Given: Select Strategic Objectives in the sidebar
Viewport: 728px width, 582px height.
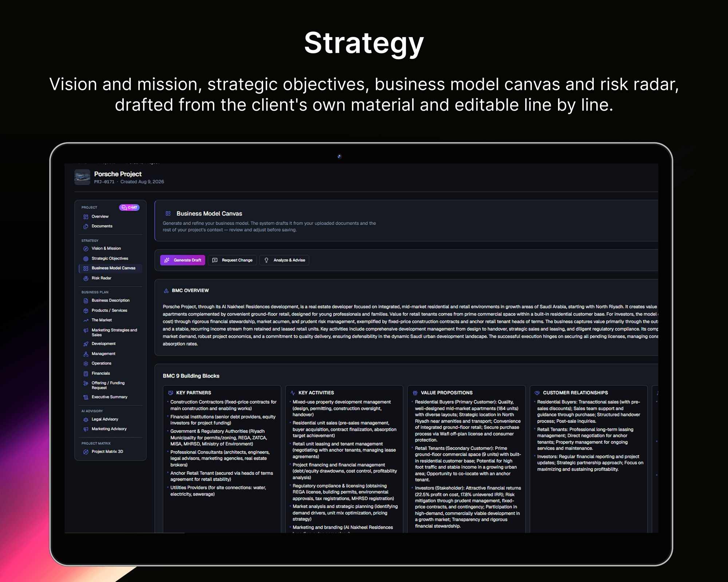Looking at the screenshot, I should (110, 259).
